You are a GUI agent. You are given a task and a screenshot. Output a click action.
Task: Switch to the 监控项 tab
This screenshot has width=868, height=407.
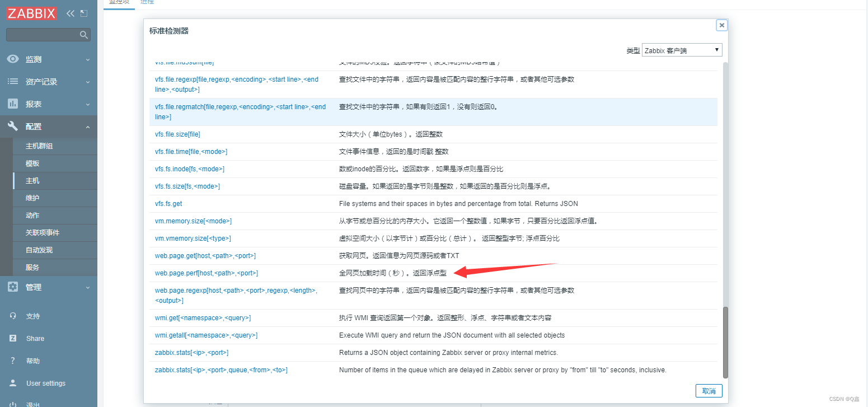pos(119,3)
